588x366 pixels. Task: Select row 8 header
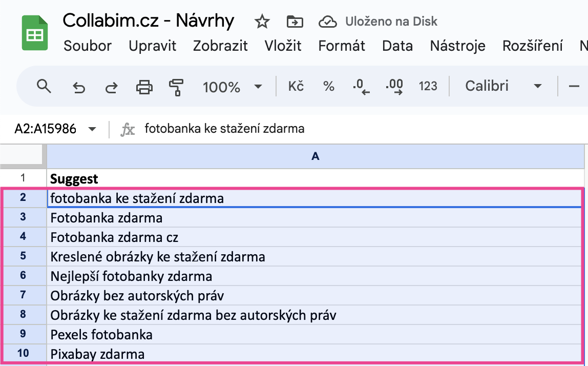(23, 315)
